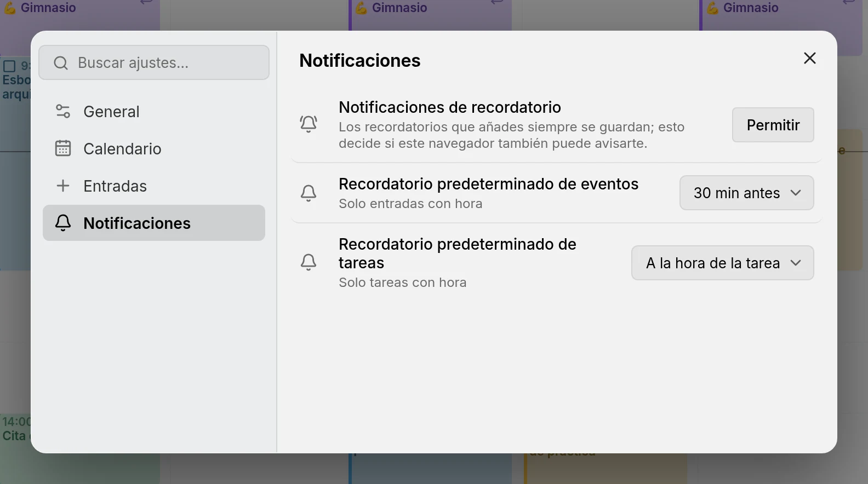Screen dimensions: 868x484
Task: Open the Entradas settings section
Action: (154, 186)
